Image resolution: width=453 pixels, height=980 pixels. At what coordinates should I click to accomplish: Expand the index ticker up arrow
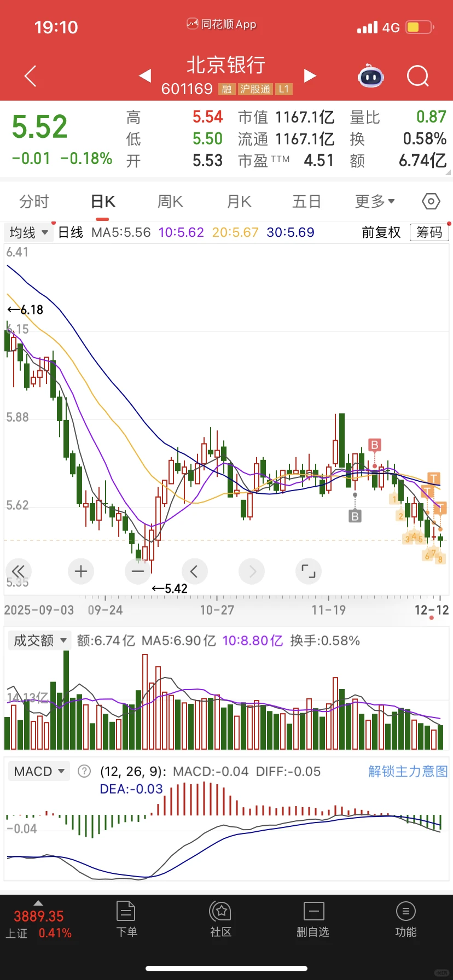click(38, 902)
